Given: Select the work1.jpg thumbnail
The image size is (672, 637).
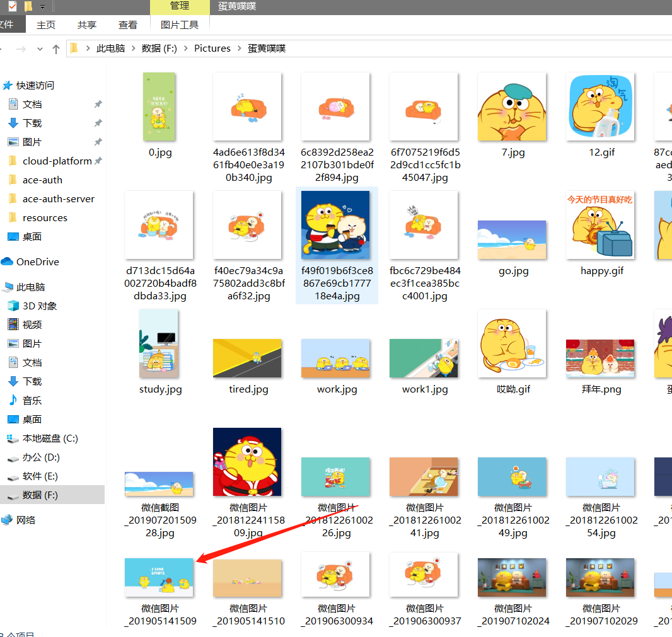Looking at the screenshot, I should click(424, 359).
